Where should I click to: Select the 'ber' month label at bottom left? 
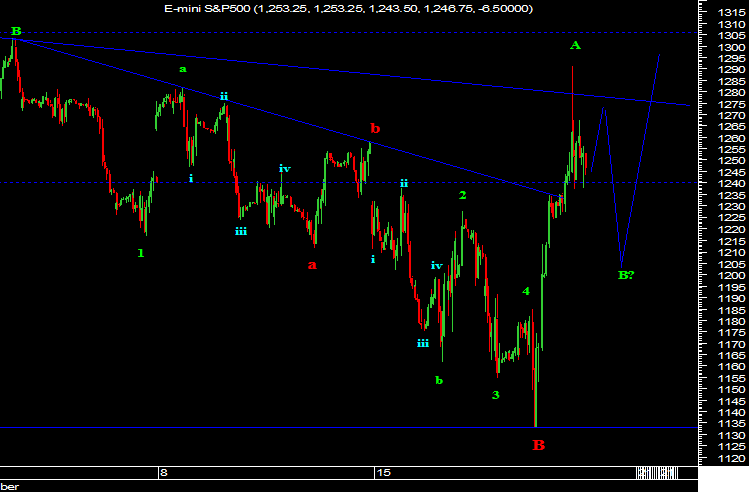[x=10, y=486]
